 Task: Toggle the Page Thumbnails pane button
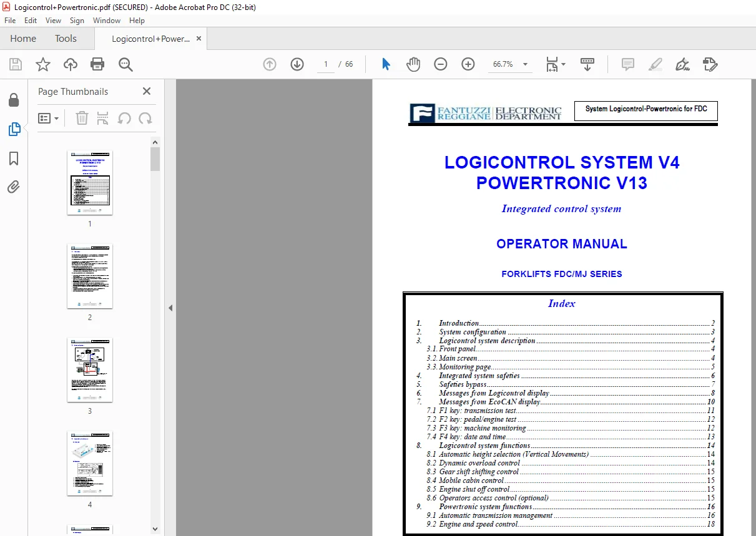pyautogui.click(x=14, y=129)
